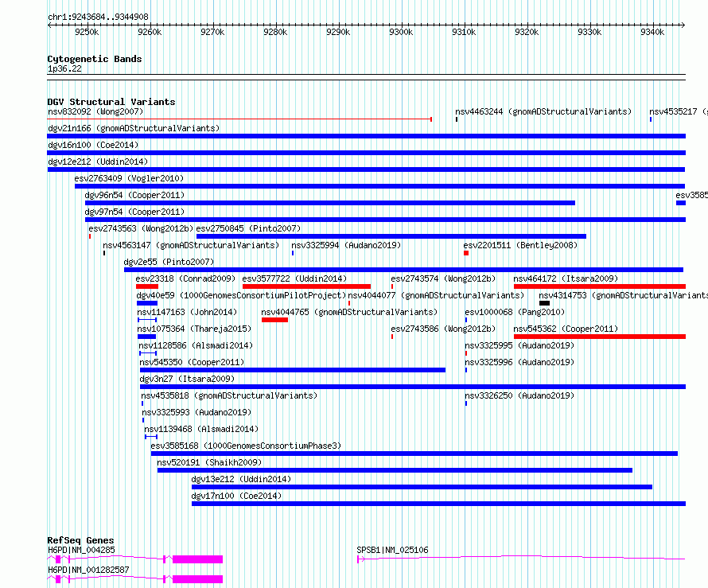Click the blue esv2750845 variant bar

[391, 236]
